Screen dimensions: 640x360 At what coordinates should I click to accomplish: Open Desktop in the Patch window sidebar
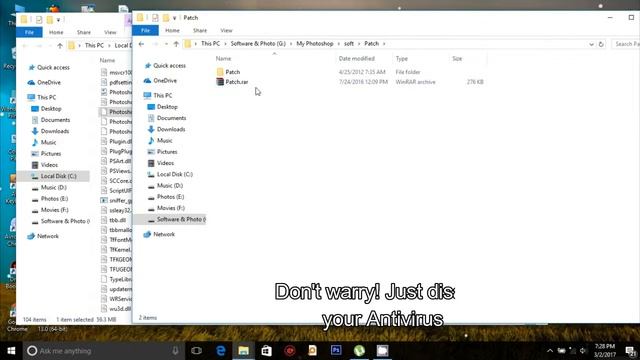pyautogui.click(x=167, y=107)
